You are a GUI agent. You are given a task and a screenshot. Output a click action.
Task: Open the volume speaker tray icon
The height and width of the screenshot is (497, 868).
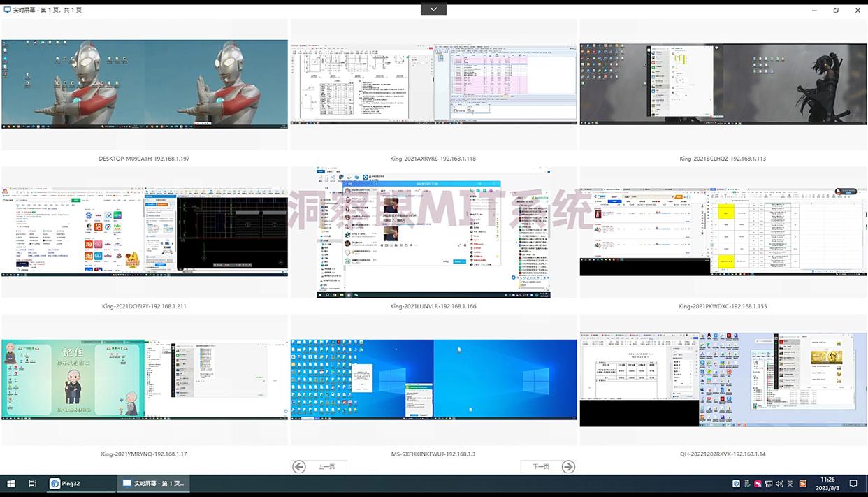pos(779,484)
